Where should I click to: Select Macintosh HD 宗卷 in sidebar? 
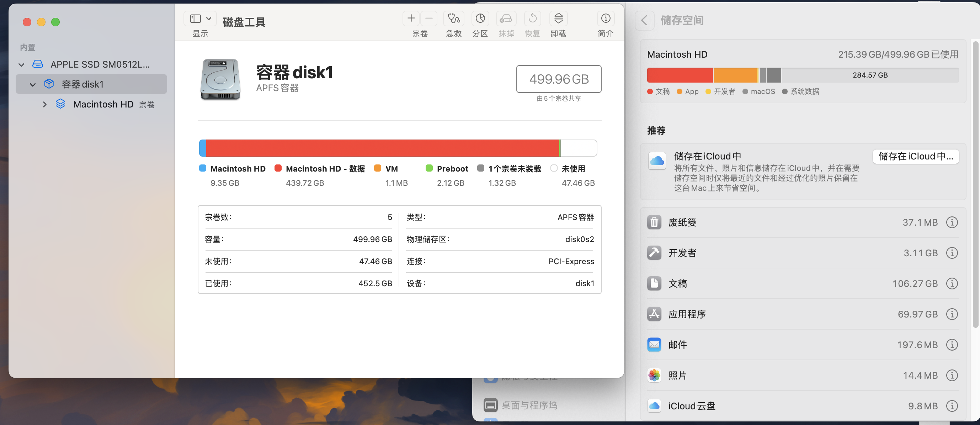pos(103,104)
